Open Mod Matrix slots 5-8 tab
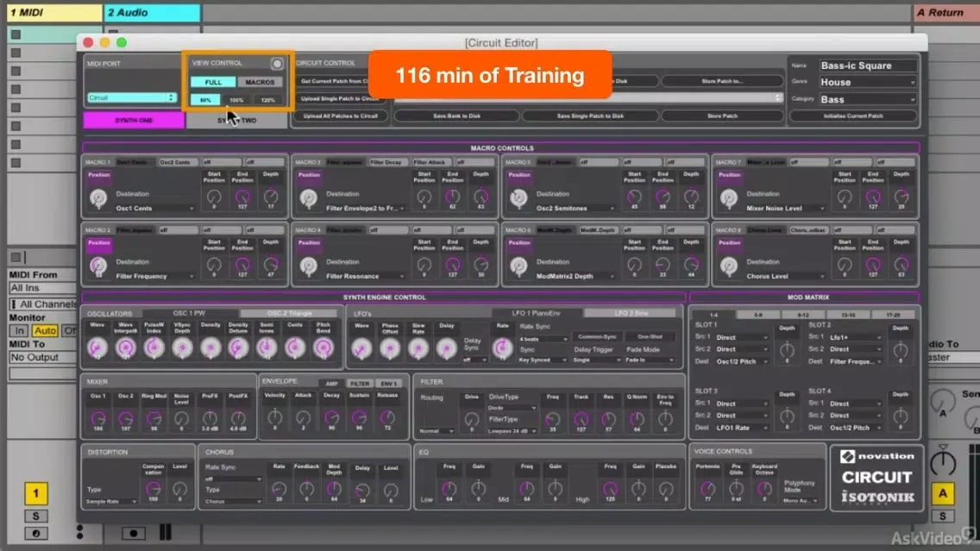This screenshot has height=551, width=980. 757,315
